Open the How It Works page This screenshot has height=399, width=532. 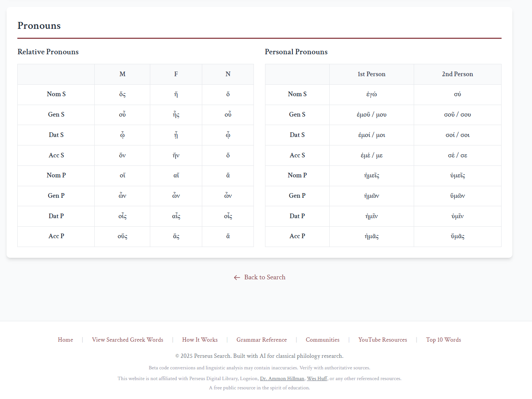[200, 340]
